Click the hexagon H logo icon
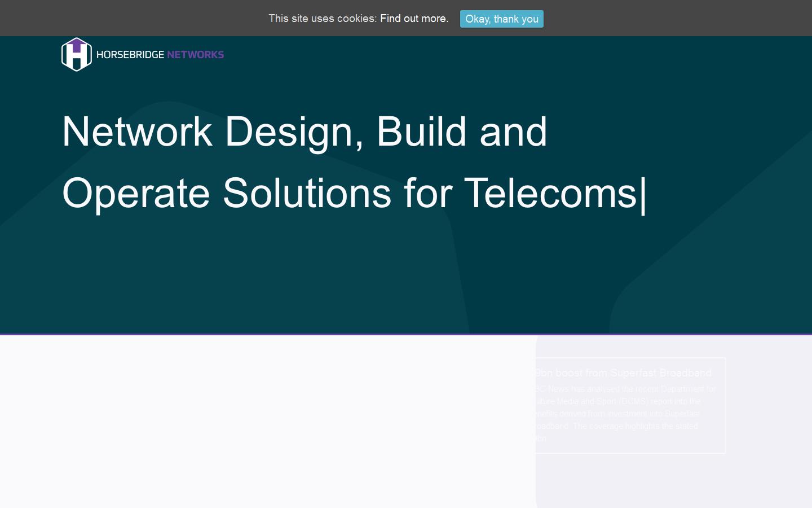The image size is (812, 508). click(x=77, y=56)
